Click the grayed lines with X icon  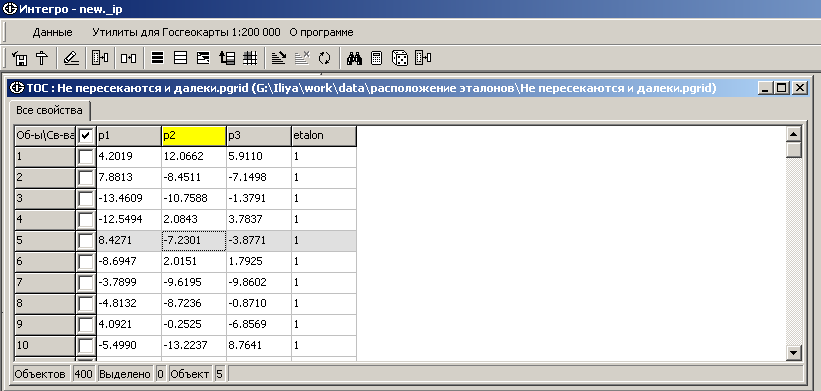[x=302, y=58]
